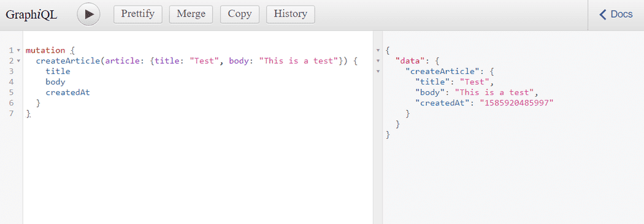Screen dimensions: 644x224
Task: Click line number 6 in the gutter
Action: coord(12,103)
